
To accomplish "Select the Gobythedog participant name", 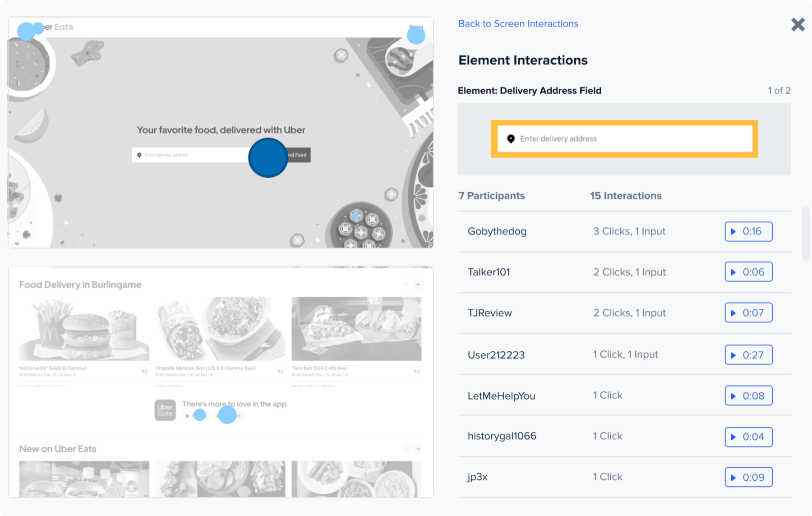I will (x=497, y=231).
